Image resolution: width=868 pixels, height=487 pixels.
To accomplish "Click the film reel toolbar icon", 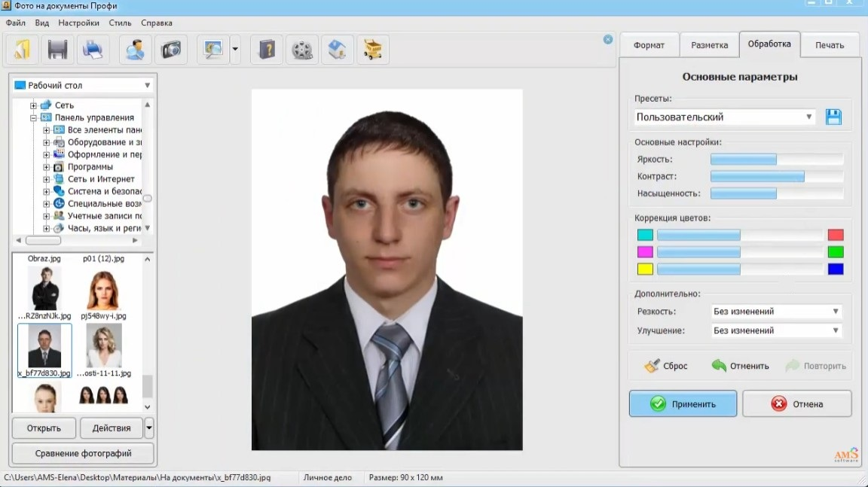I will (302, 50).
